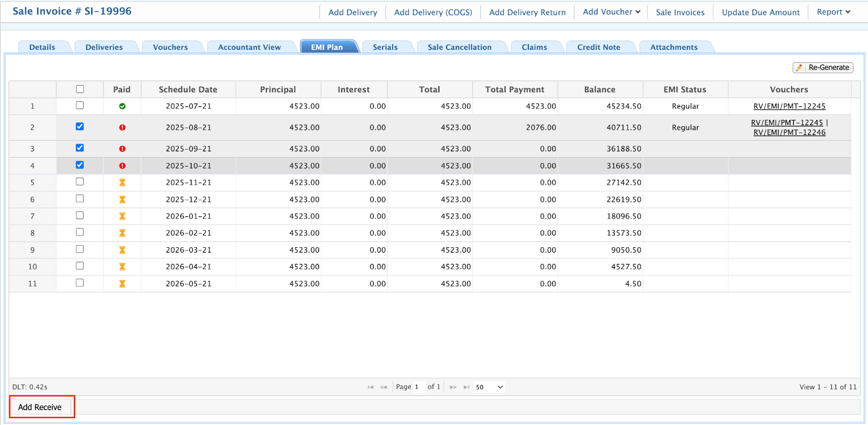Viewport: 868px width, 425px height.
Task: Click the green paid icon in row 1
Action: (x=122, y=106)
